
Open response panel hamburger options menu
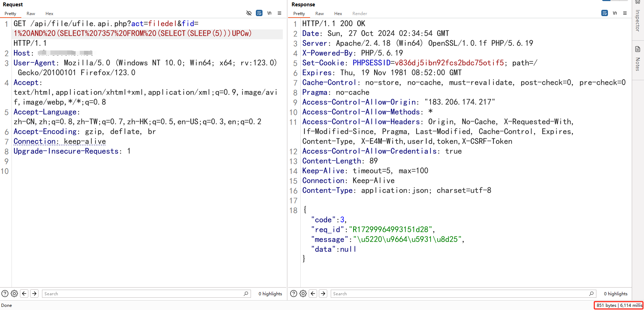pyautogui.click(x=625, y=13)
